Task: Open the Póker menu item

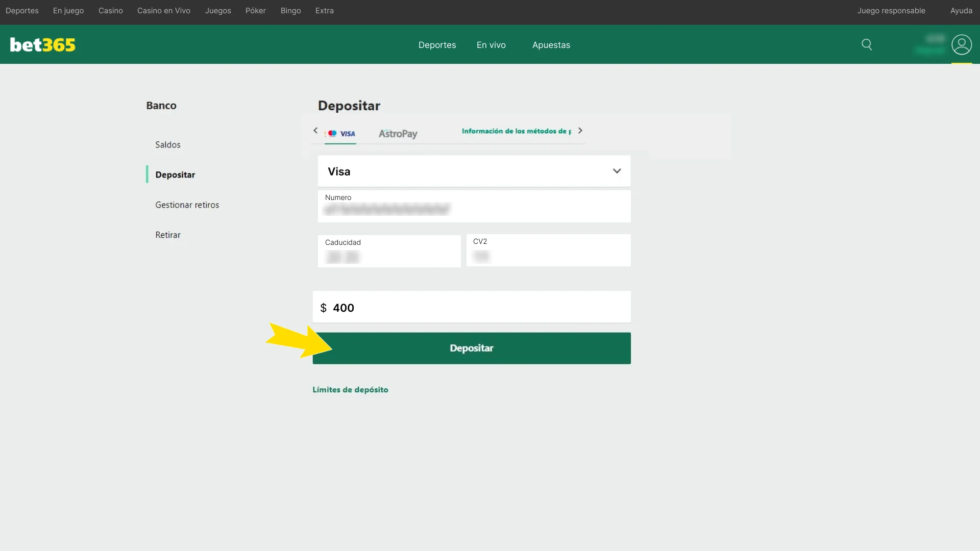Action: [255, 10]
